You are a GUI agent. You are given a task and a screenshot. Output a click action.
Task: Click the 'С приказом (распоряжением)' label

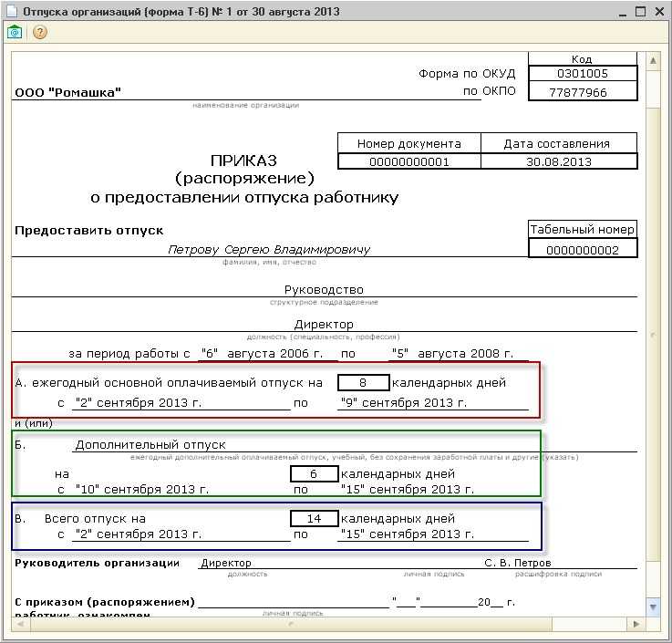point(105,602)
